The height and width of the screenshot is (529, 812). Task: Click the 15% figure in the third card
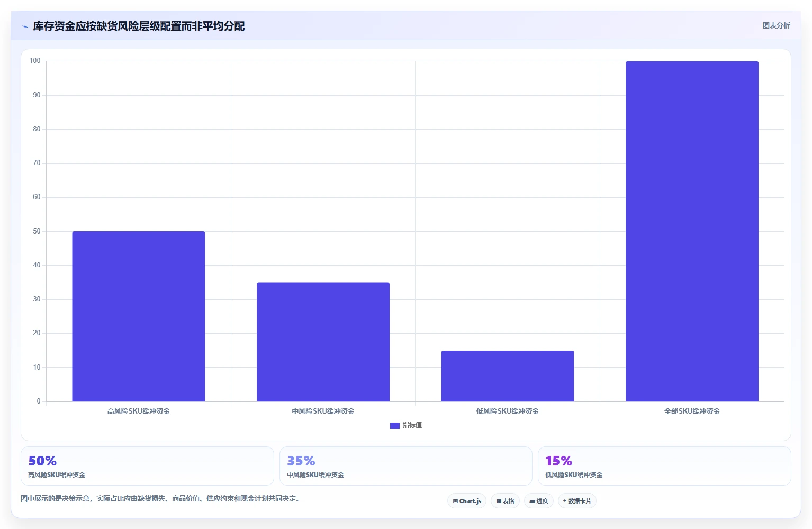point(559,461)
